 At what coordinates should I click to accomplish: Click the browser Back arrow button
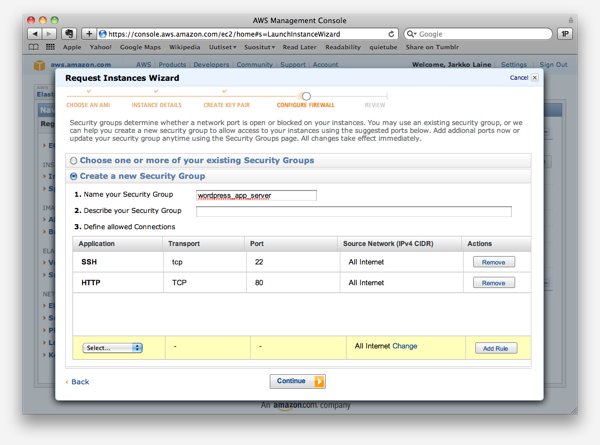click(36, 33)
